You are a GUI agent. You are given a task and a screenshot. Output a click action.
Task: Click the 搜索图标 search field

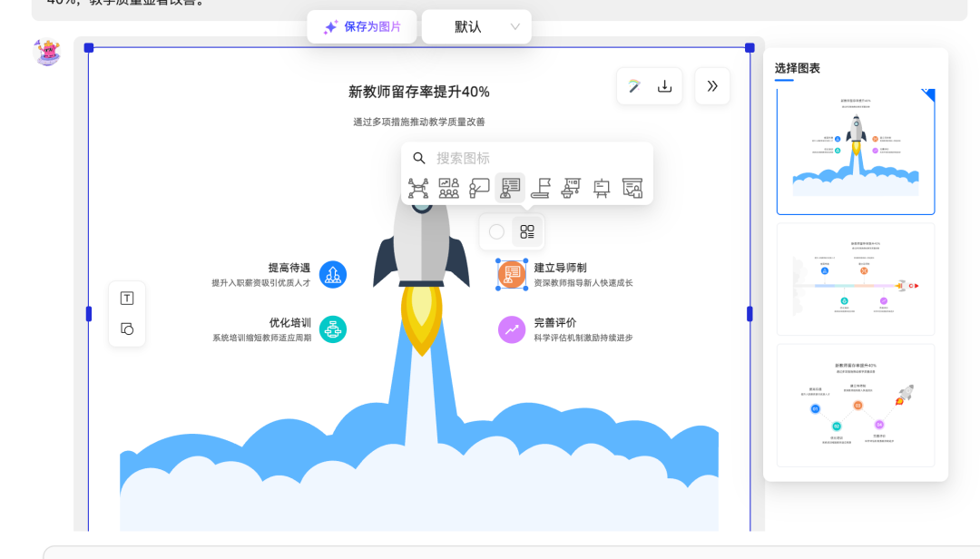pyautogui.click(x=535, y=158)
